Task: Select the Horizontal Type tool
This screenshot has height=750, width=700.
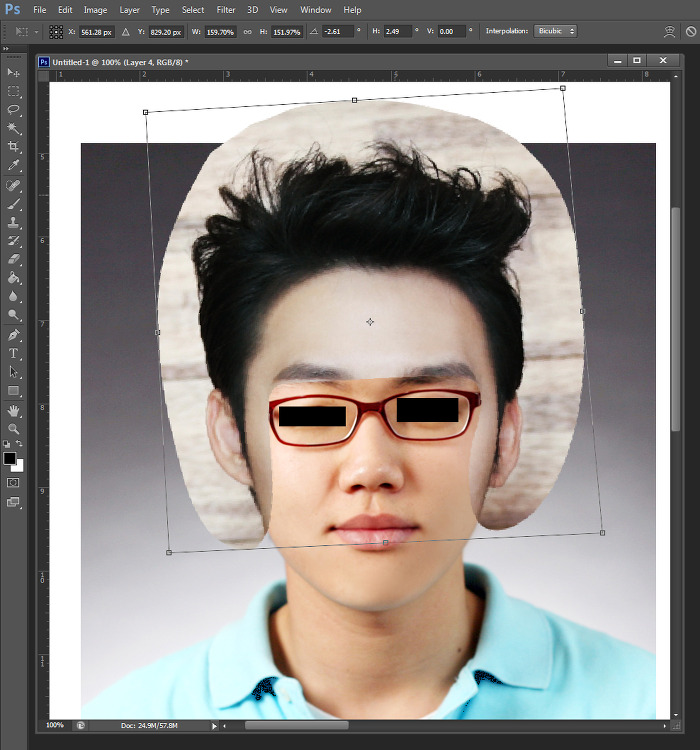Action: tap(14, 353)
